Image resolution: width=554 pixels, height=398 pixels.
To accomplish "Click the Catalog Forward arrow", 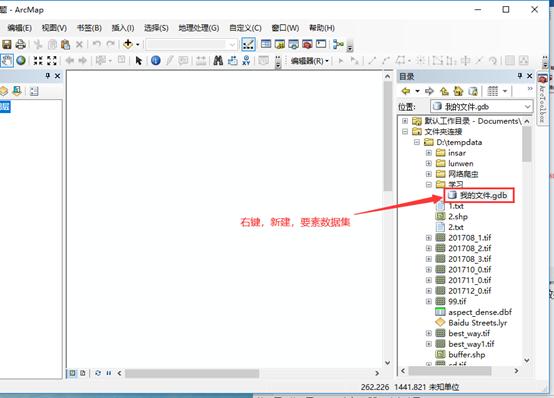I will click(429, 91).
